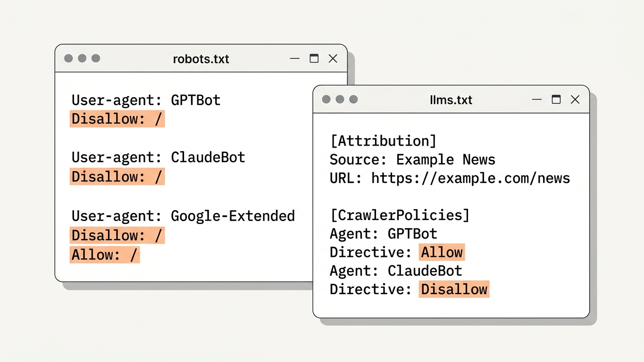Click the robots.txt window title

(x=201, y=59)
